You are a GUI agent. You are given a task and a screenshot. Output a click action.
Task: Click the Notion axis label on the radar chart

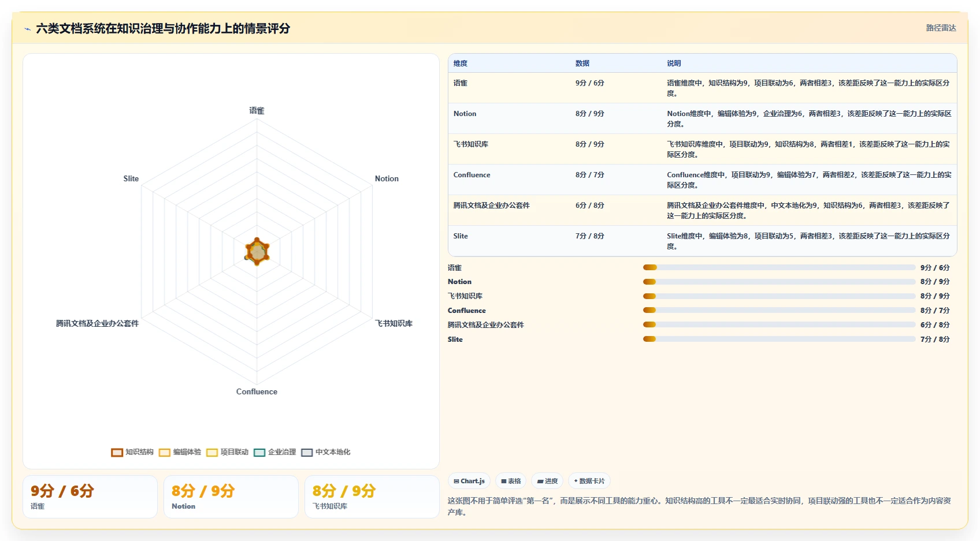tap(387, 178)
